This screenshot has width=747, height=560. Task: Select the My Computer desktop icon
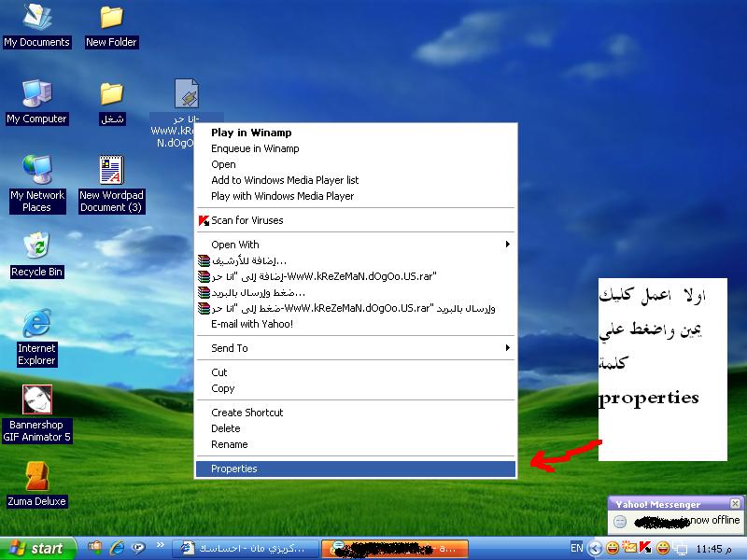pos(36,103)
